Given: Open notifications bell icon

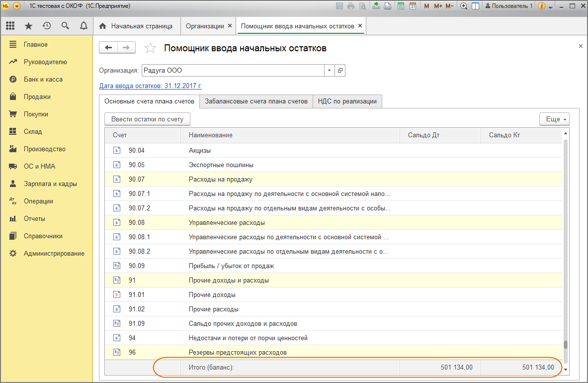Looking at the screenshot, I should (x=84, y=26).
